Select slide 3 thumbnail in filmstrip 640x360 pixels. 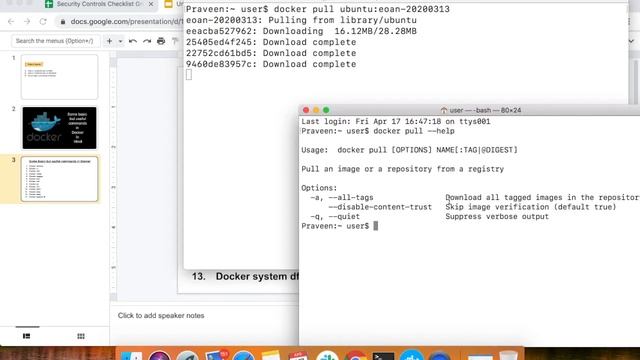coord(60,179)
